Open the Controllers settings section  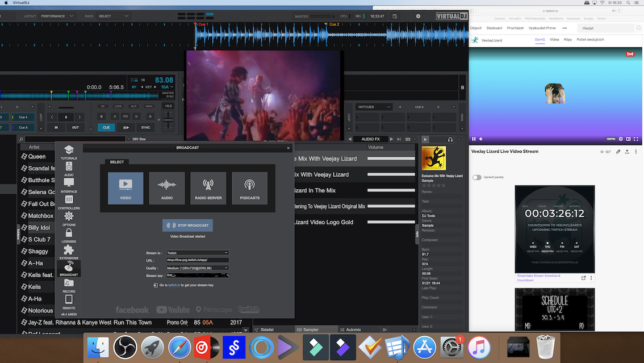point(69,202)
